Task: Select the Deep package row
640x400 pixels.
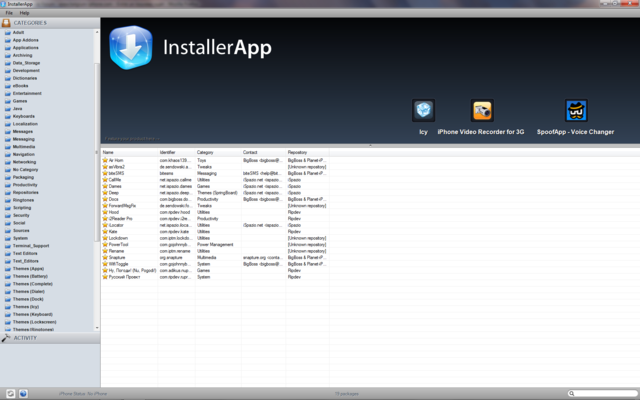Action: tap(215, 193)
